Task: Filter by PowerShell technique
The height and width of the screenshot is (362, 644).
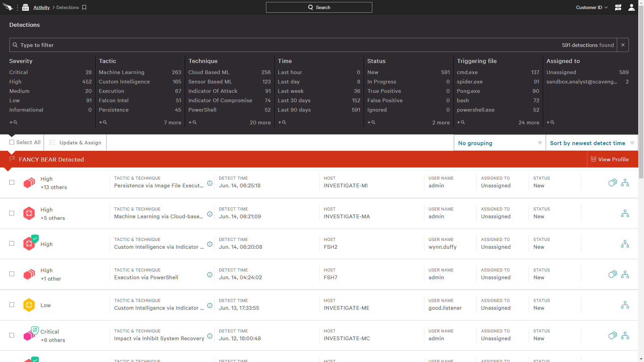Action: [x=229, y=110]
